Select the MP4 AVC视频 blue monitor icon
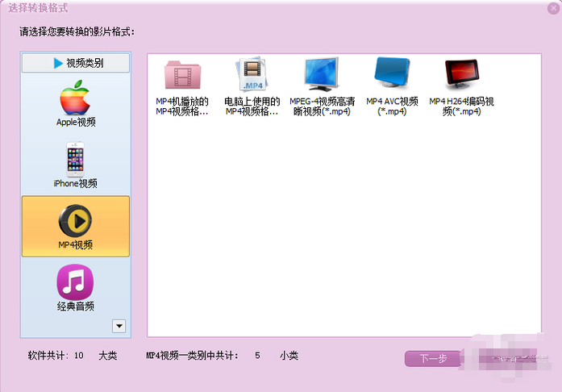Screen dimensions: 562x392 tap(392, 73)
